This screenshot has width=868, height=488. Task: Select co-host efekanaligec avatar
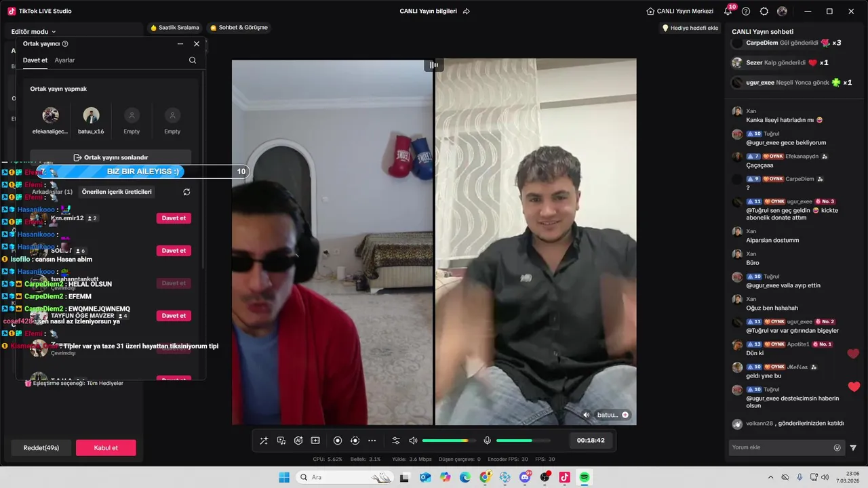[50, 115]
